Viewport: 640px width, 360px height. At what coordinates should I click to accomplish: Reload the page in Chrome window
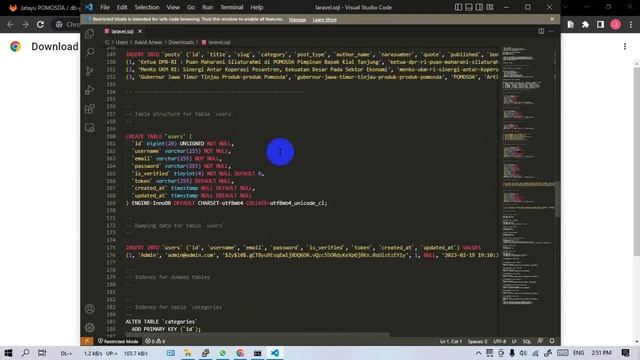pos(40,24)
